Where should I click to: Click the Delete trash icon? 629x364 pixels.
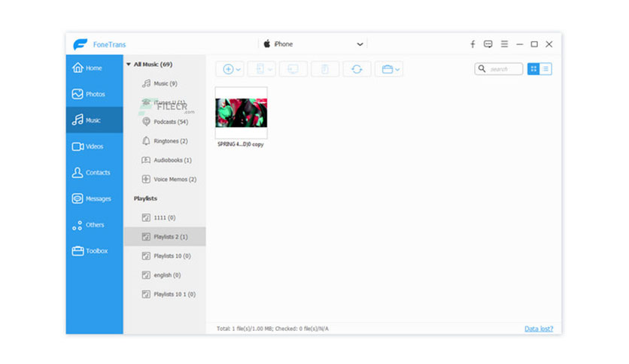pyautogui.click(x=325, y=69)
